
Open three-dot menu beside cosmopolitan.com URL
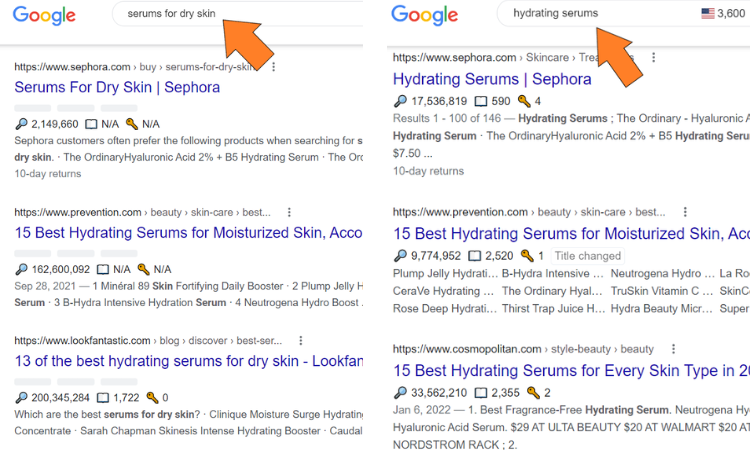coord(665,349)
